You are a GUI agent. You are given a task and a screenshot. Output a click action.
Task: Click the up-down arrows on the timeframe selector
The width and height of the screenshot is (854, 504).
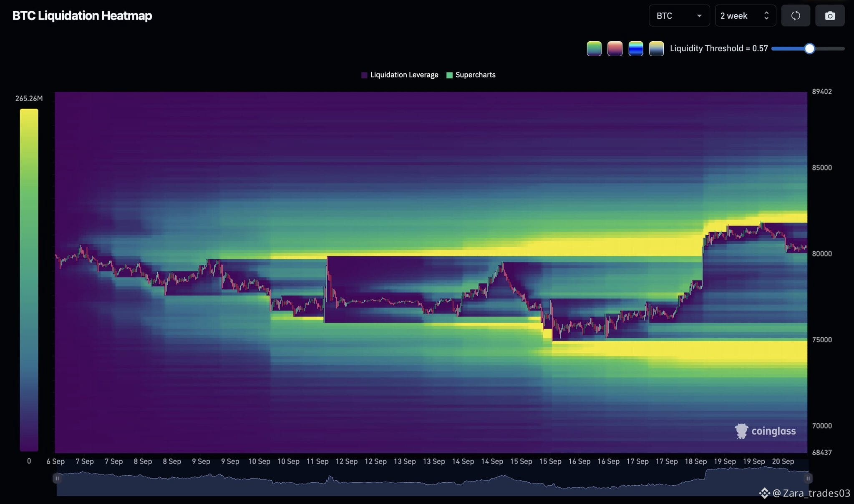coord(766,16)
